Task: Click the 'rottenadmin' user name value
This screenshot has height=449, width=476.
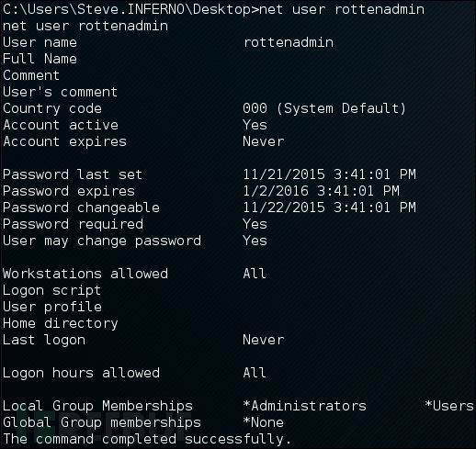Action: click(289, 42)
